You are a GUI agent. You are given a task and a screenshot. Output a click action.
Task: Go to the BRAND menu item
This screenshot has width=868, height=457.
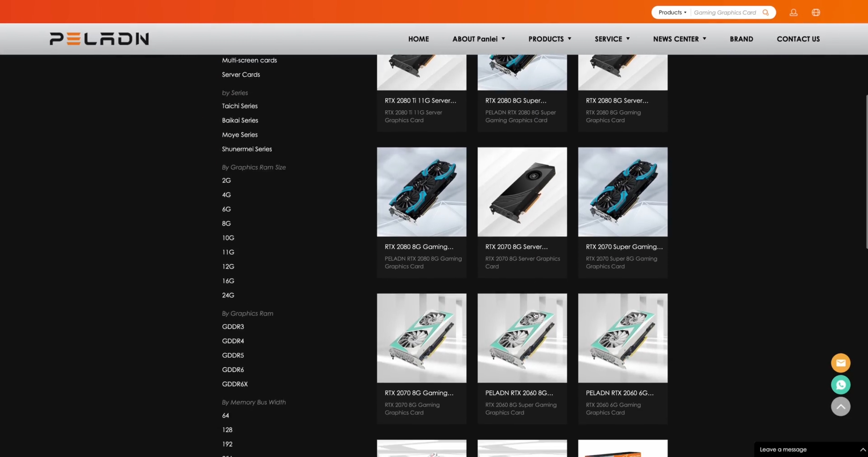pyautogui.click(x=741, y=39)
